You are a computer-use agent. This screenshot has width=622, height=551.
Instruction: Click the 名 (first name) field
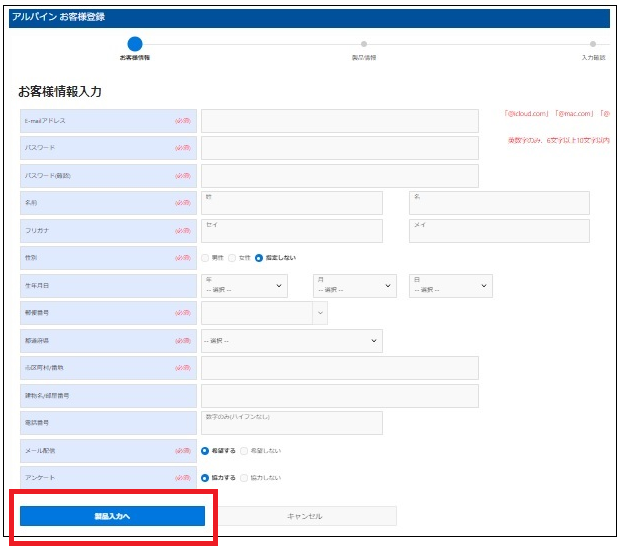(499, 203)
